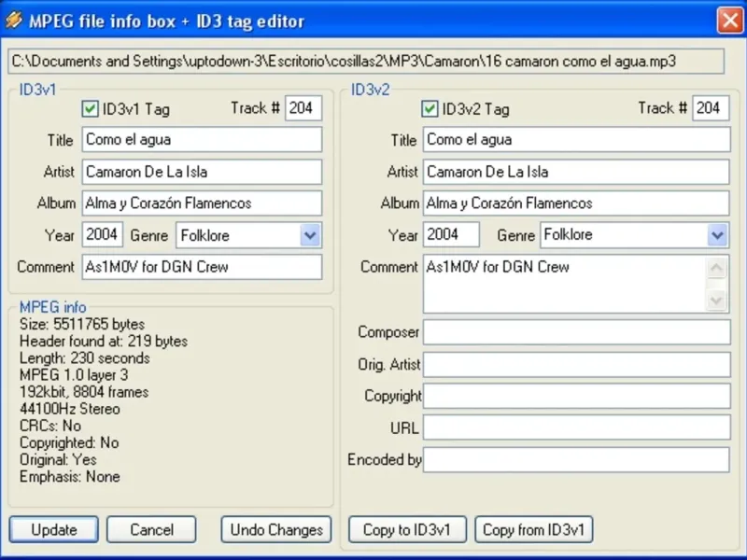Click the ID3v2 Artist field

(576, 172)
